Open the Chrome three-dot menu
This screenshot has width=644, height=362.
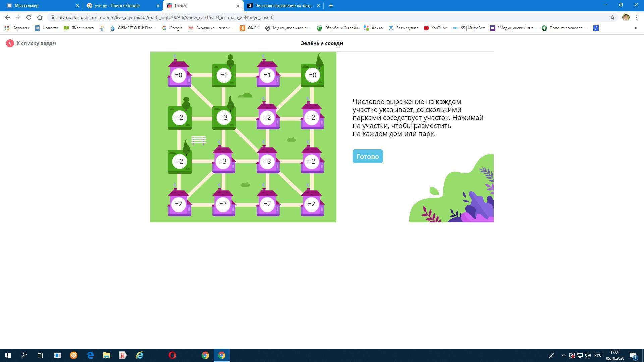tap(637, 17)
